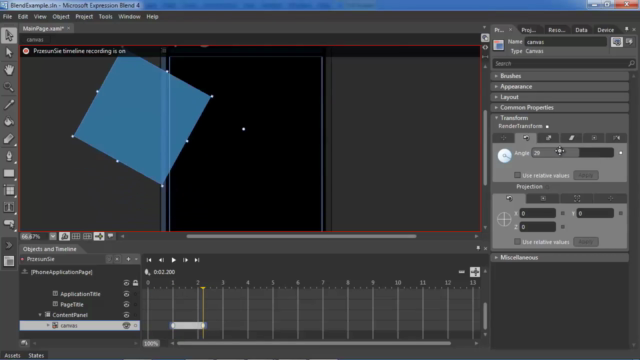This screenshot has width=640, height=360.
Task: Select the Selection arrow tool
Action: coord(9,36)
